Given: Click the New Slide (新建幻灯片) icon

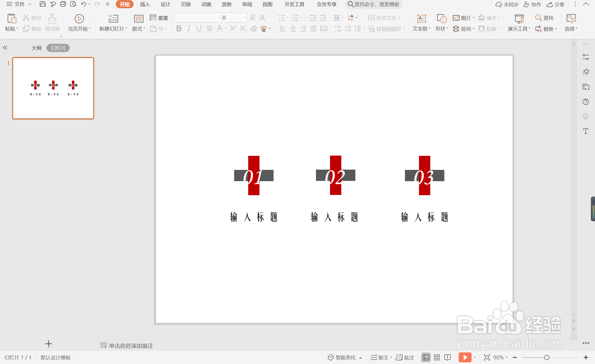Looking at the screenshot, I should coord(113,19).
